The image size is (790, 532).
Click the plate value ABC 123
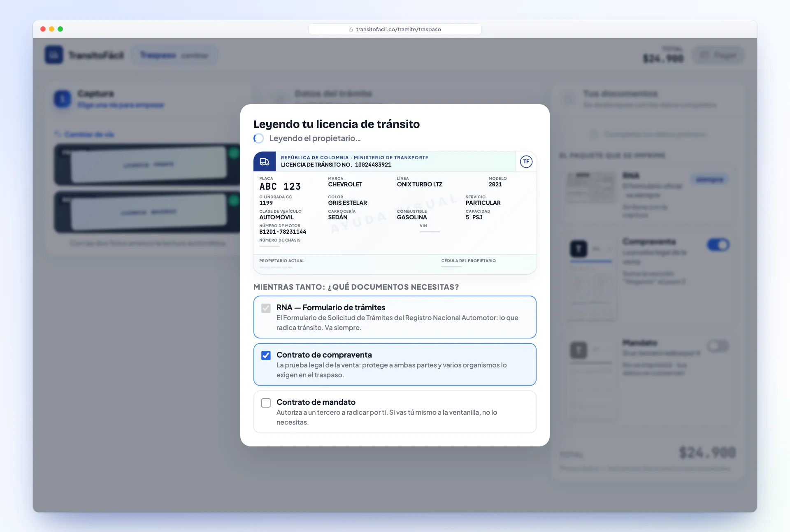click(x=280, y=187)
